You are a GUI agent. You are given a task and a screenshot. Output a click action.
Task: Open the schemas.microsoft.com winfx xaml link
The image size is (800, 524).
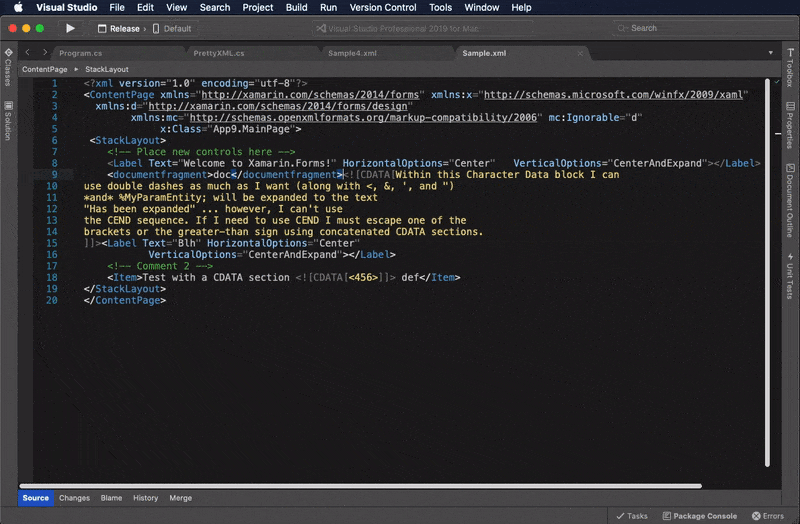point(613,94)
